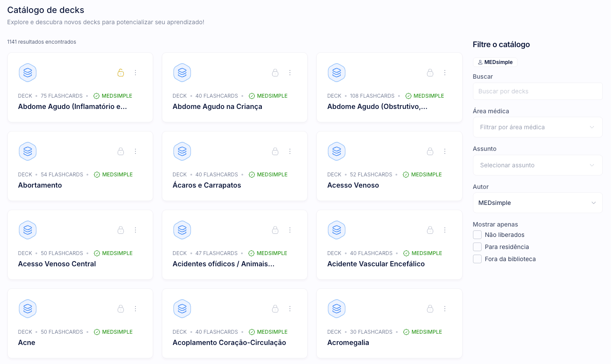Click the lock icon on Acoplamento Coração-Circulação deck
Image resolution: width=611 pixels, height=364 pixels.
[x=275, y=309]
